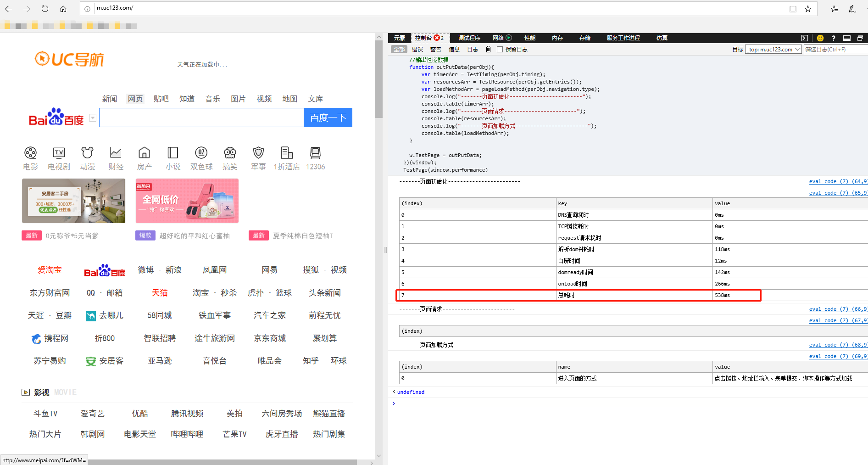The width and height of the screenshot is (868, 465).
Task: Switch to 服务工作进程 tab
Action: tap(623, 38)
